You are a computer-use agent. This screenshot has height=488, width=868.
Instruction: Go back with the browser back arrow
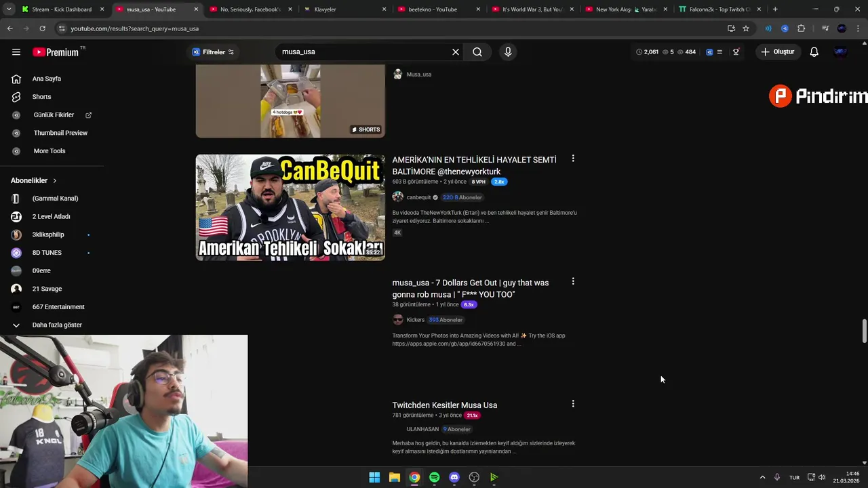click(9, 28)
